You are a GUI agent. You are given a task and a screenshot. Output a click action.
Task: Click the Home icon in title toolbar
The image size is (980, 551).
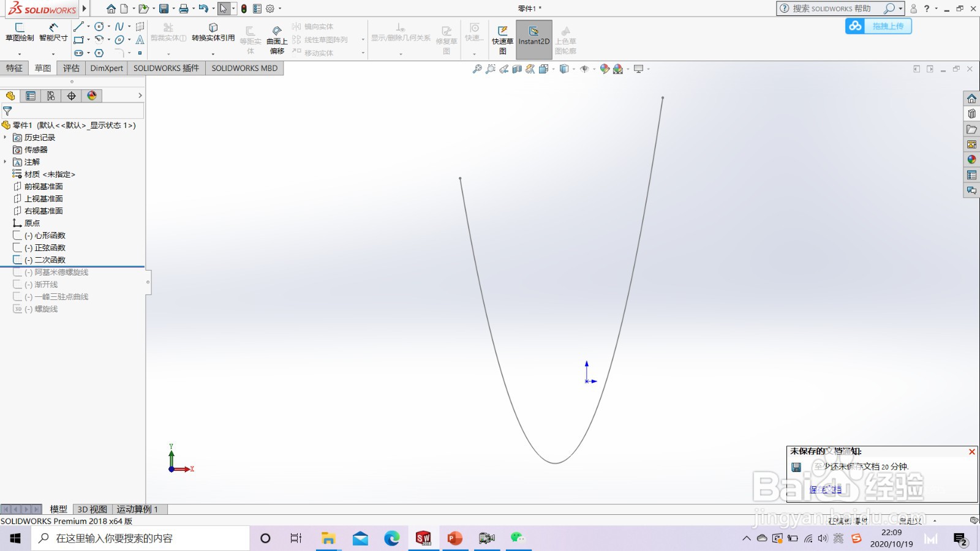[111, 9]
